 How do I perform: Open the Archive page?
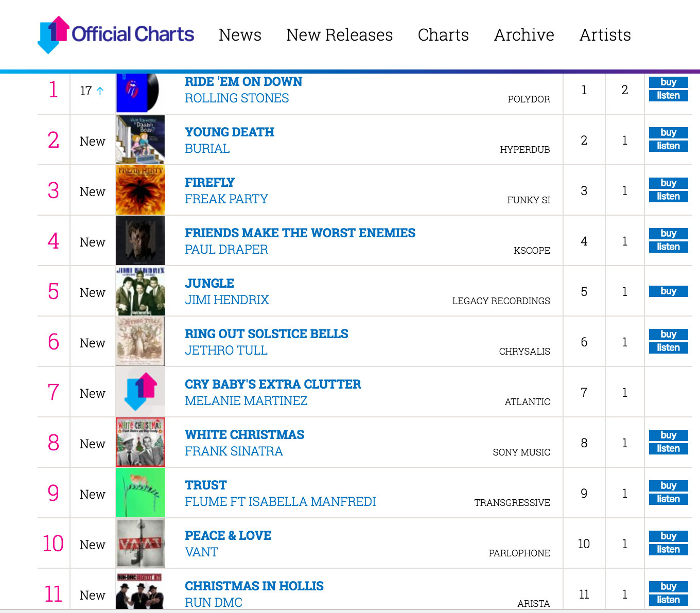[x=524, y=35]
